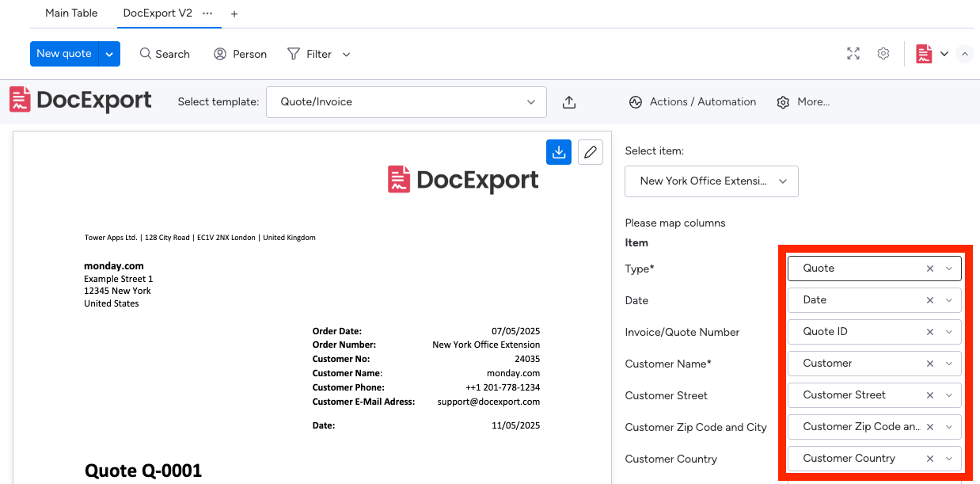Click the support@docexport.com email in preview

point(488,402)
